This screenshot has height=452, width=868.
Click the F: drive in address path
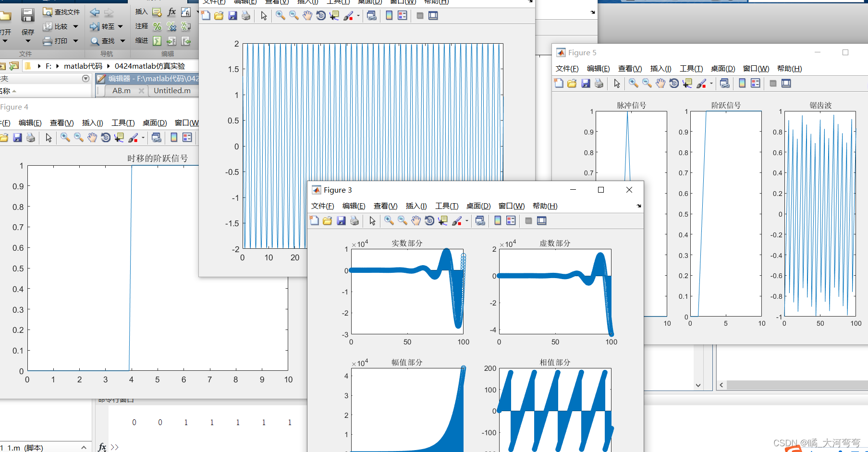pyautogui.click(x=49, y=66)
